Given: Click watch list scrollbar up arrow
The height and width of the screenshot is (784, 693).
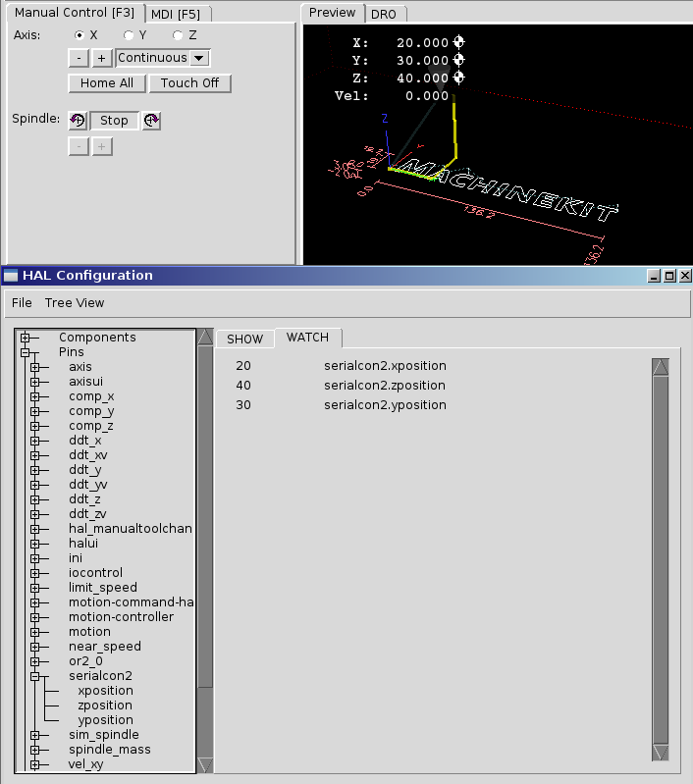Looking at the screenshot, I should pyautogui.click(x=661, y=367).
